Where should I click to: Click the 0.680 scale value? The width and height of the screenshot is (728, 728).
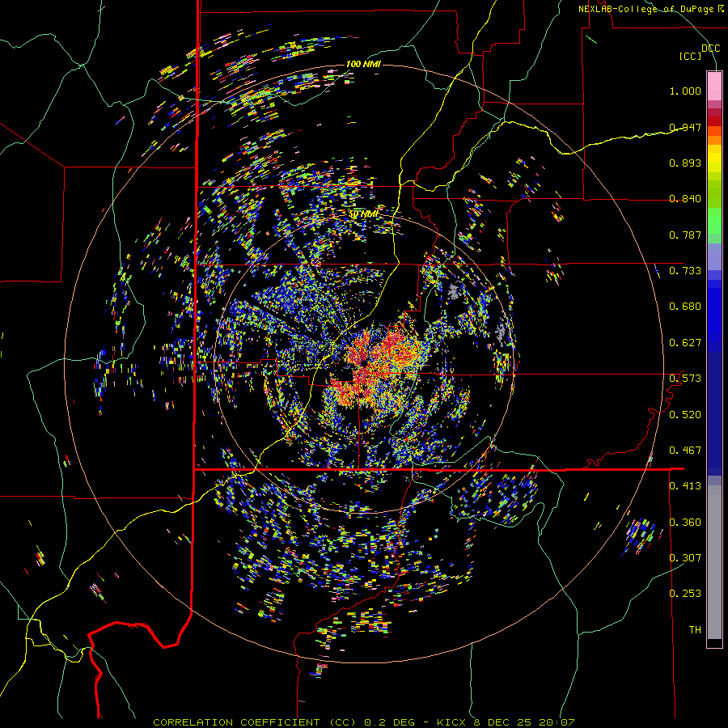coord(685,307)
